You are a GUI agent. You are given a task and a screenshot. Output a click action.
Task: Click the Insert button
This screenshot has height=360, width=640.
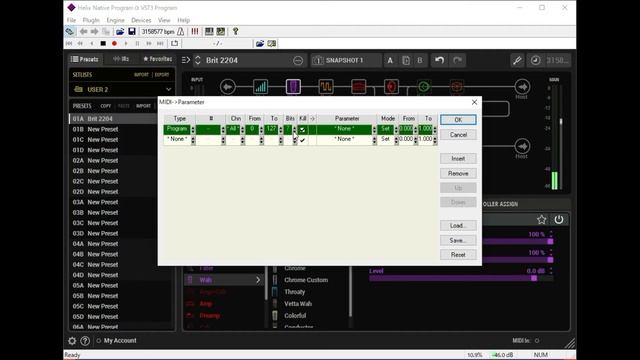point(458,159)
